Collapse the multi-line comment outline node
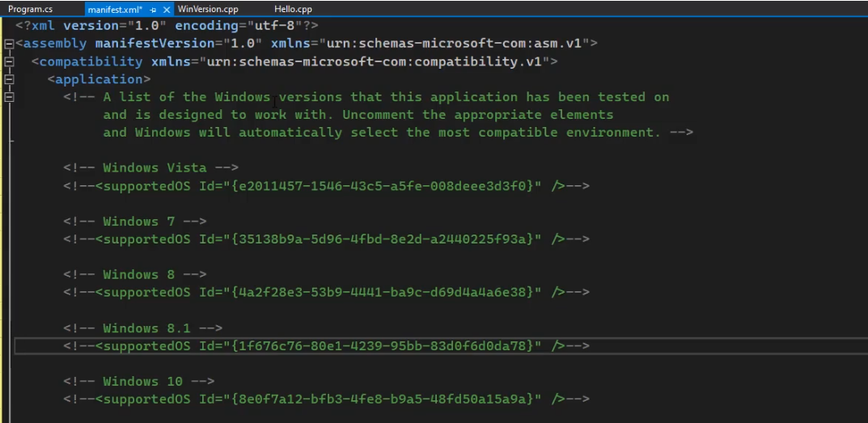This screenshot has width=868, height=423. [x=9, y=97]
